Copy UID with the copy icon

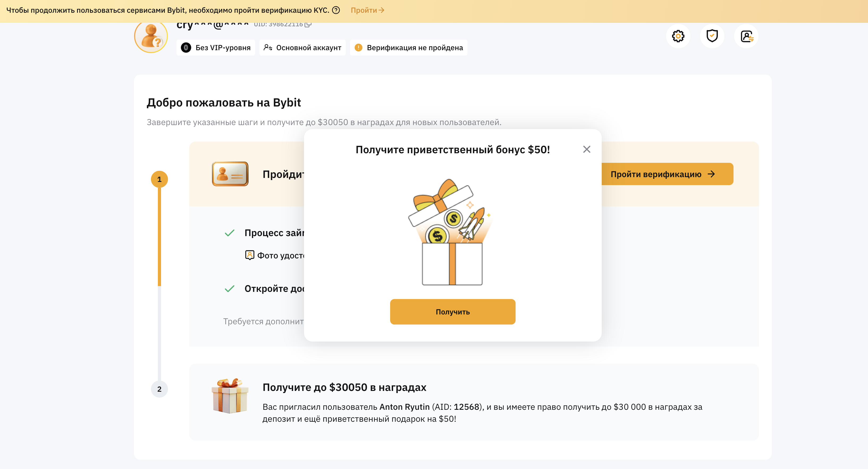click(308, 24)
